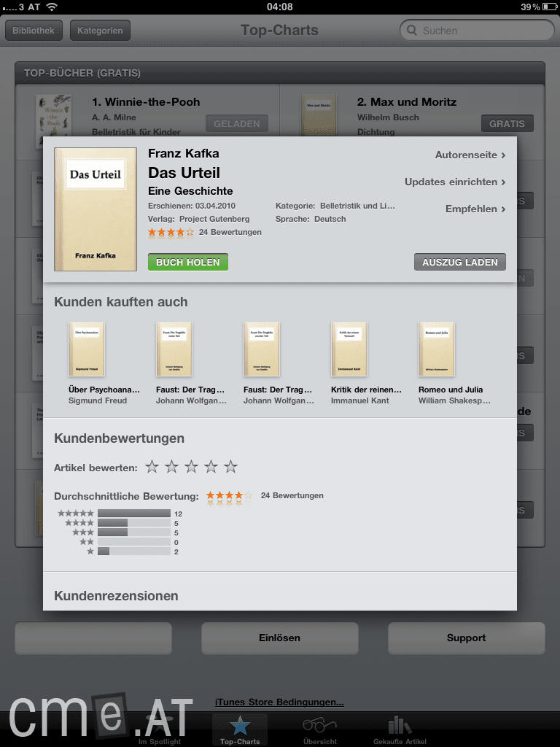
Task: Focus the Suchen search field
Action: pos(477,31)
